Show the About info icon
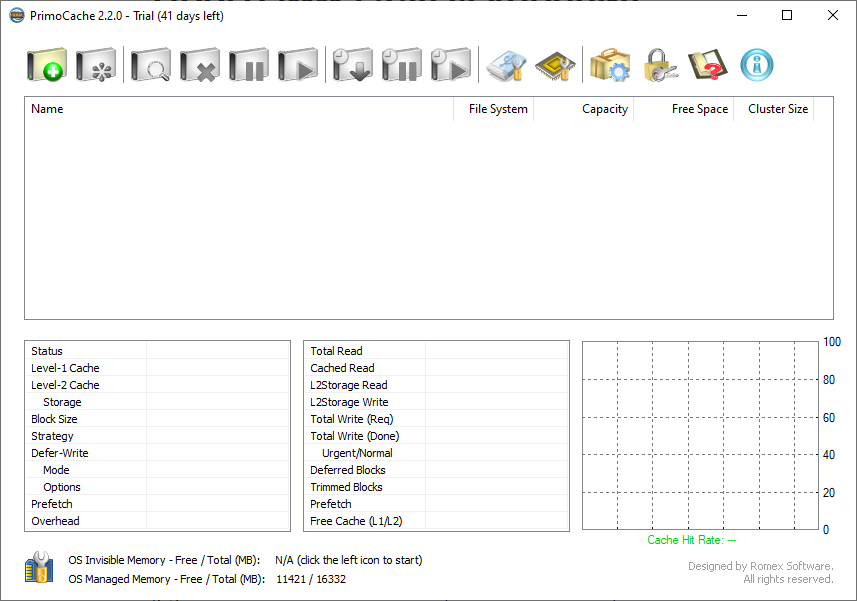 click(x=757, y=65)
